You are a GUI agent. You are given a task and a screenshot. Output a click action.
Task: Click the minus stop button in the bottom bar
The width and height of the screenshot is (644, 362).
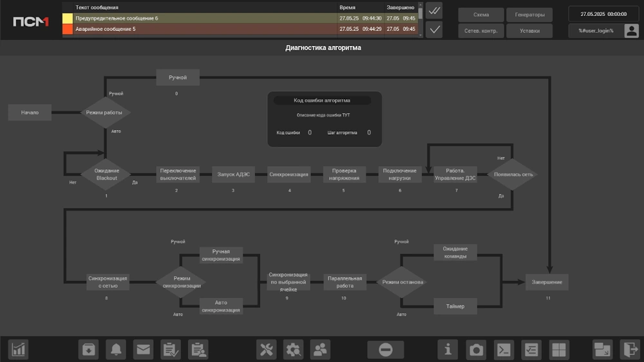pyautogui.click(x=386, y=350)
